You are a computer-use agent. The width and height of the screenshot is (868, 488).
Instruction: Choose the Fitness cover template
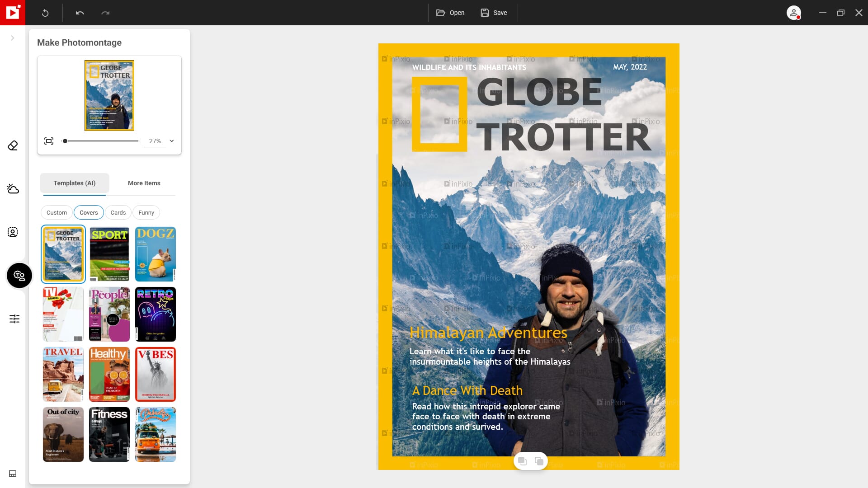(109, 434)
